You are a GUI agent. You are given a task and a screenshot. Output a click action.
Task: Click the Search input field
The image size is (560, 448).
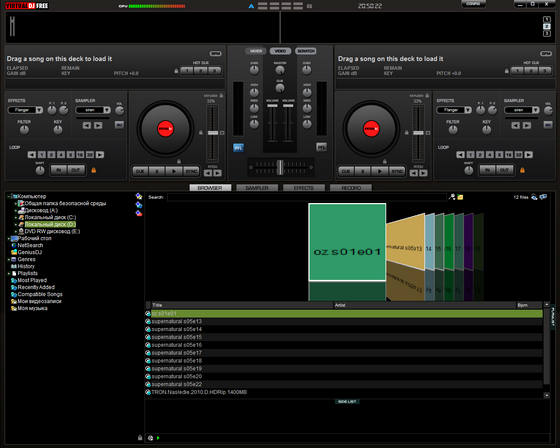pyautogui.click(x=307, y=197)
